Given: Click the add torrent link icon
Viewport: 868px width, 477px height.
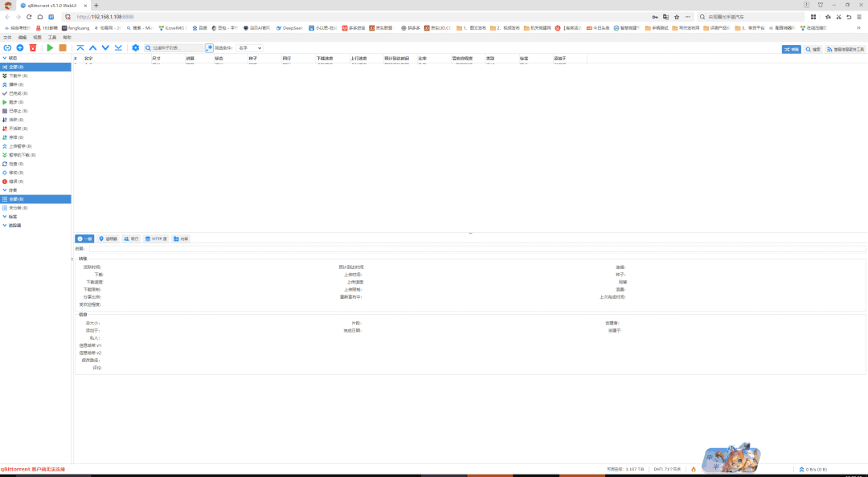Looking at the screenshot, I should [7, 48].
